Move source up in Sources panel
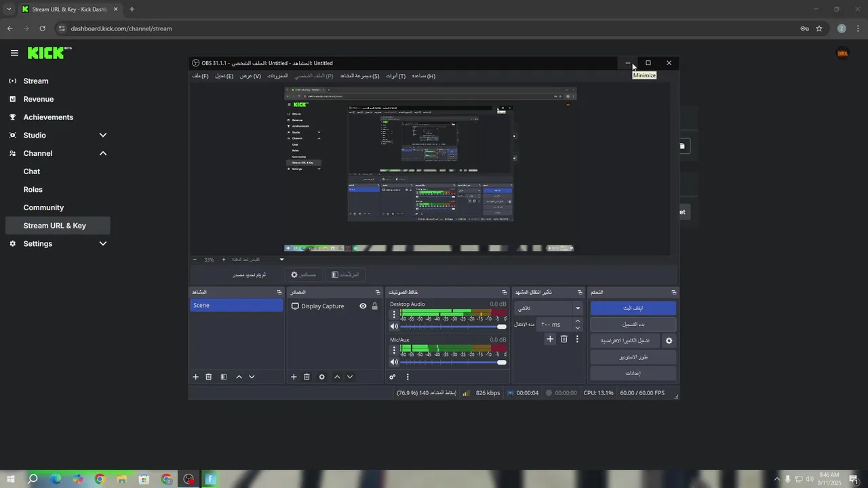The image size is (868, 488). click(337, 377)
